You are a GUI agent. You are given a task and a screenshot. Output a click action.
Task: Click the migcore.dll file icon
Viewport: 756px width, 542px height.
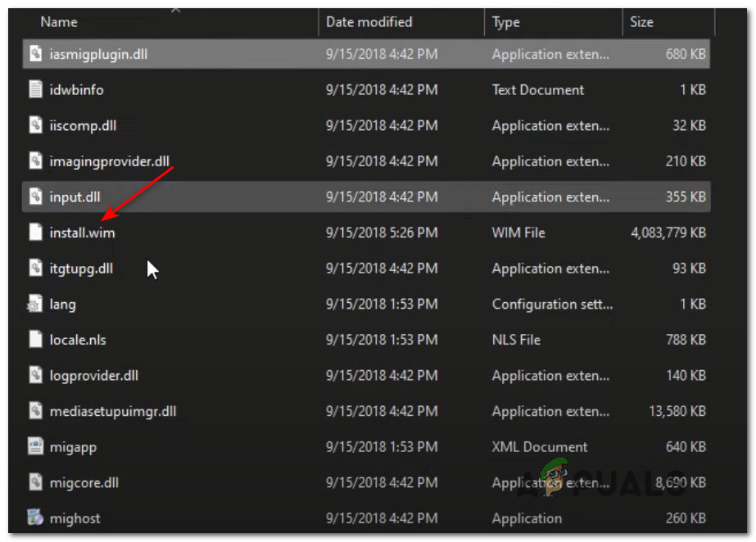pos(36,481)
